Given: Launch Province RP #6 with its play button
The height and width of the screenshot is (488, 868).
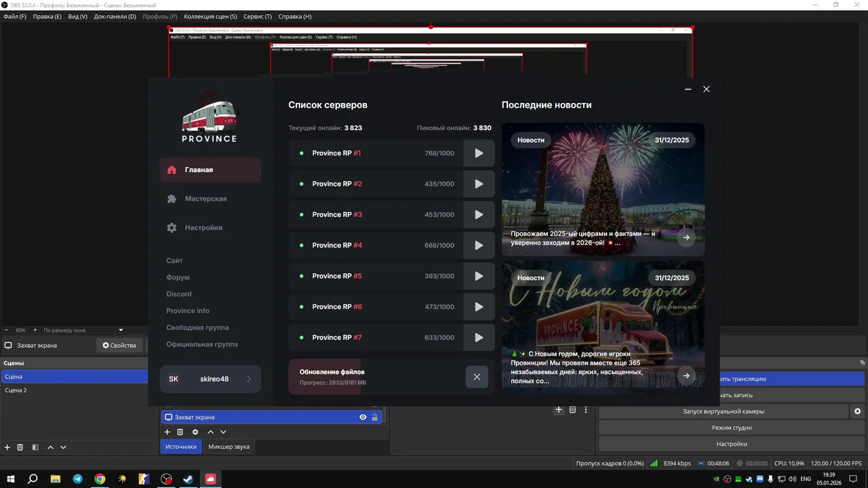Looking at the screenshot, I should [x=479, y=307].
